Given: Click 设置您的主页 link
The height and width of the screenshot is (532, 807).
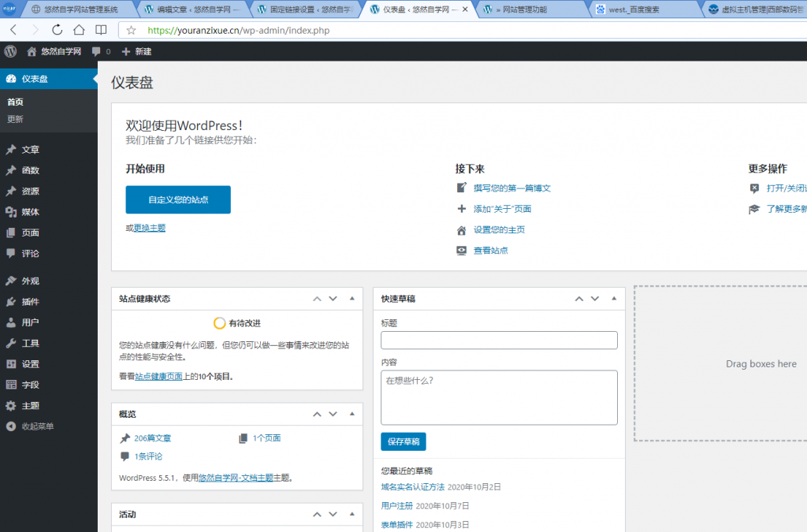Looking at the screenshot, I should tap(499, 229).
